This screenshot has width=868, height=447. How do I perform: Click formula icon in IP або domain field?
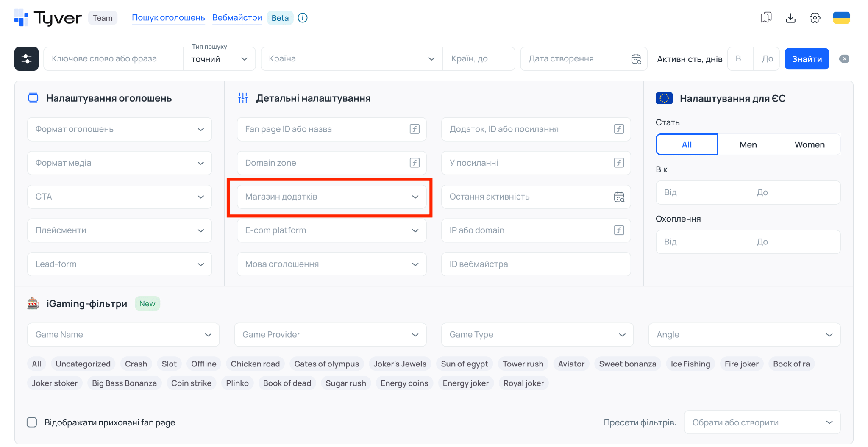[x=619, y=230]
